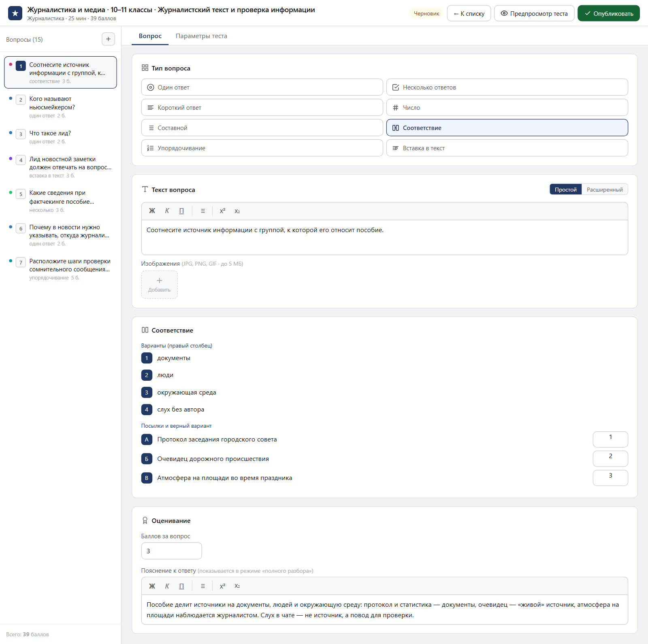Select the Несколько ответов question type
The image size is (648, 644).
(507, 87)
